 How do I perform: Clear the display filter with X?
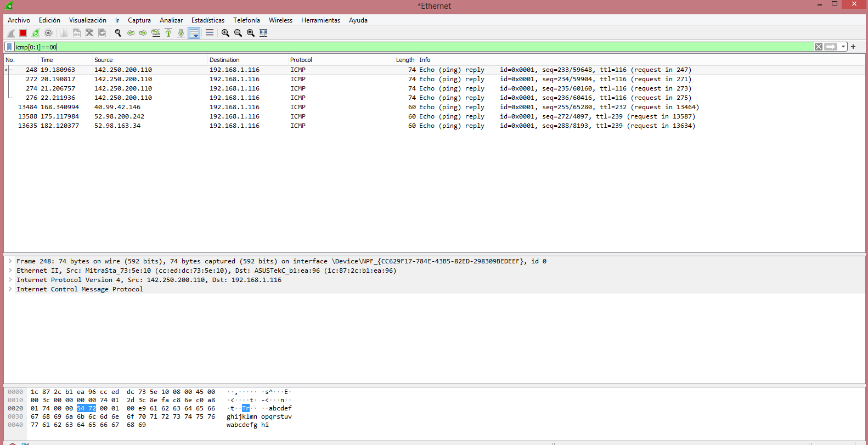[x=819, y=47]
